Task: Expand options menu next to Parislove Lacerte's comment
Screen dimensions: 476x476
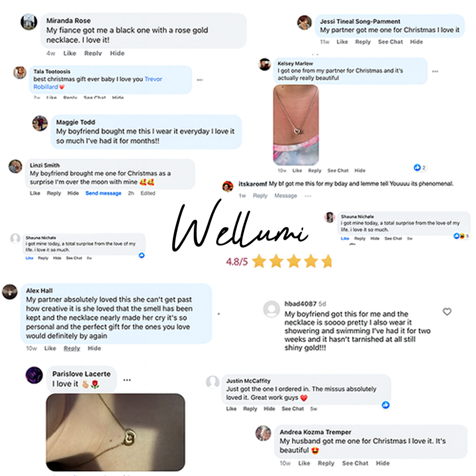Action: (127, 380)
